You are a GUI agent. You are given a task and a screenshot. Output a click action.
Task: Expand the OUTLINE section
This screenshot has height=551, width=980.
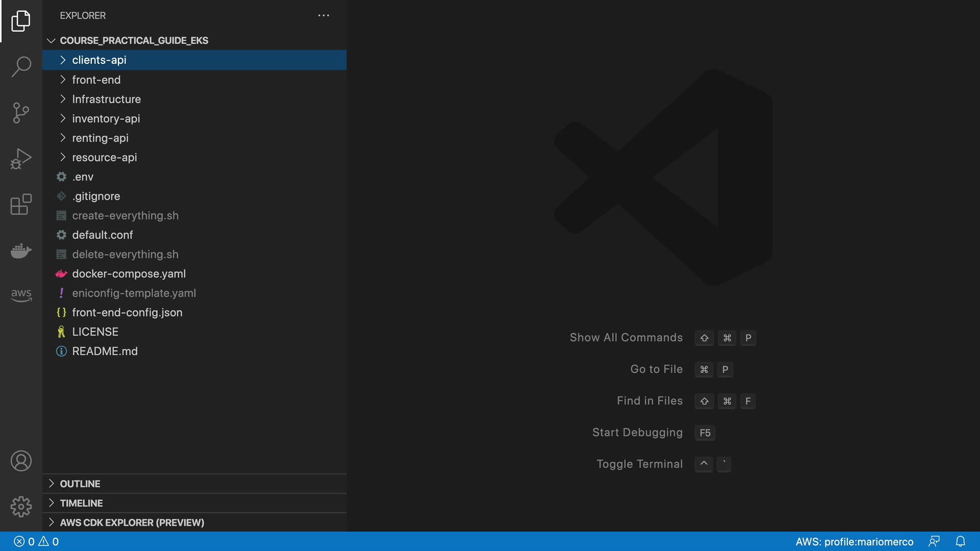[80, 484]
